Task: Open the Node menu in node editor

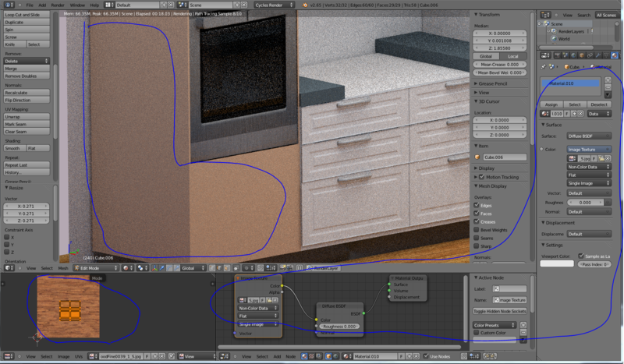Action: click(x=290, y=356)
